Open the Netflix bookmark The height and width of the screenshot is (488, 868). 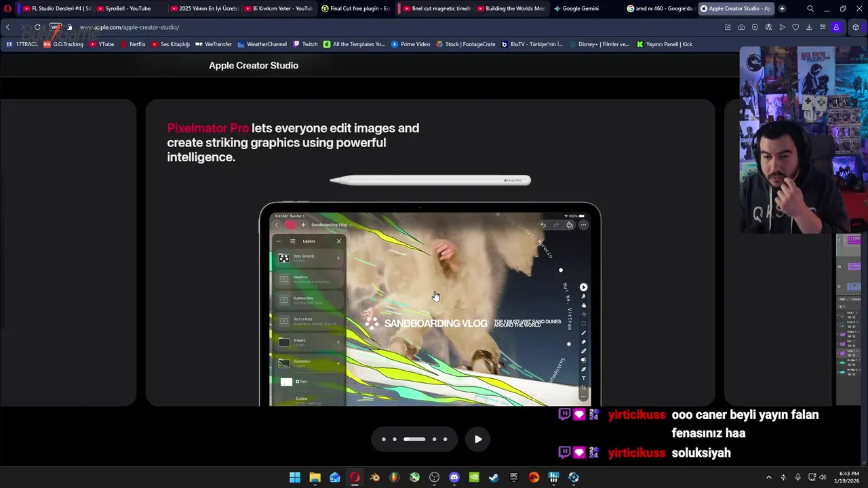pyautogui.click(x=133, y=44)
